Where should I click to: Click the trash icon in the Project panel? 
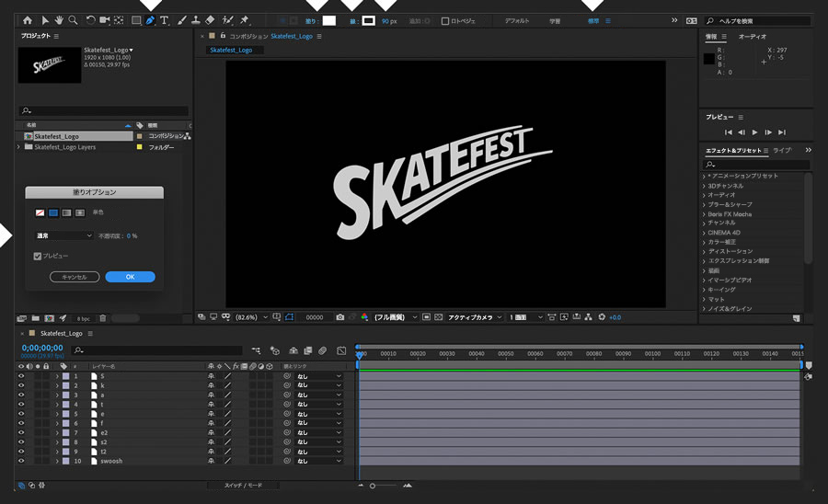tap(103, 318)
